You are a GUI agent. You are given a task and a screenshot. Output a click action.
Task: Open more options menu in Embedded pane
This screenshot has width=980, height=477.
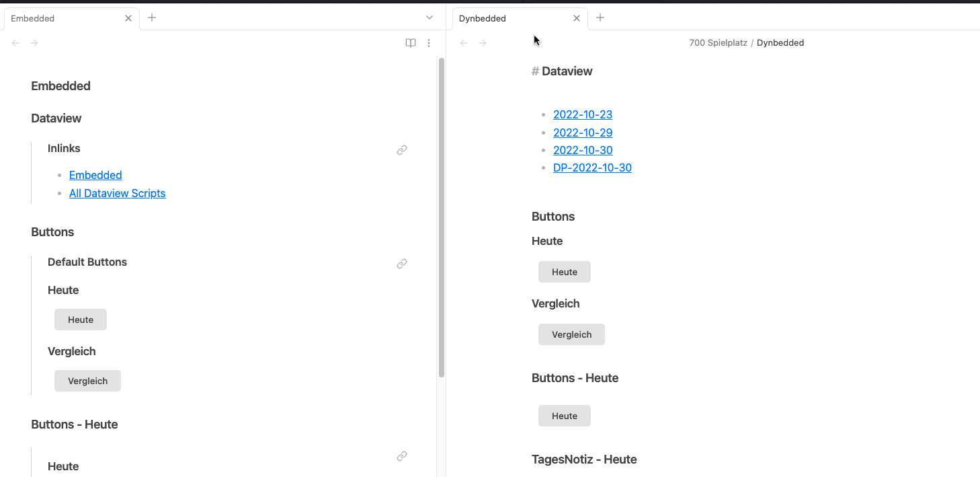pyautogui.click(x=429, y=43)
